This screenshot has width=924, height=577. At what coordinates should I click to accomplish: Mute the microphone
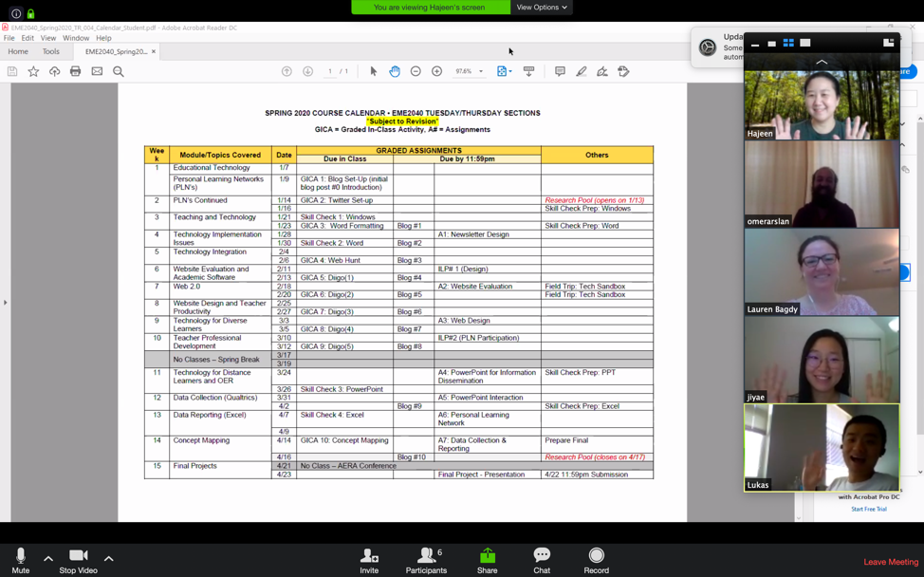coord(20,560)
